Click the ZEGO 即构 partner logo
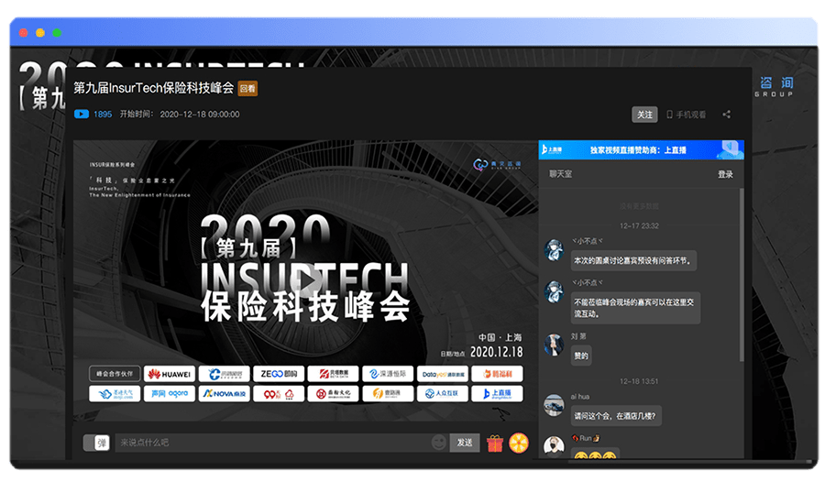 tap(279, 374)
